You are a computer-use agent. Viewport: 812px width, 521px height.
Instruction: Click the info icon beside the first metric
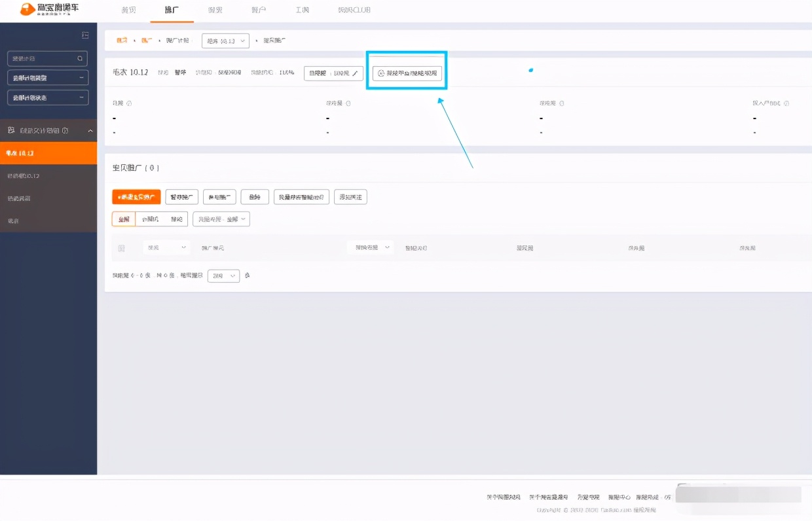click(x=129, y=103)
